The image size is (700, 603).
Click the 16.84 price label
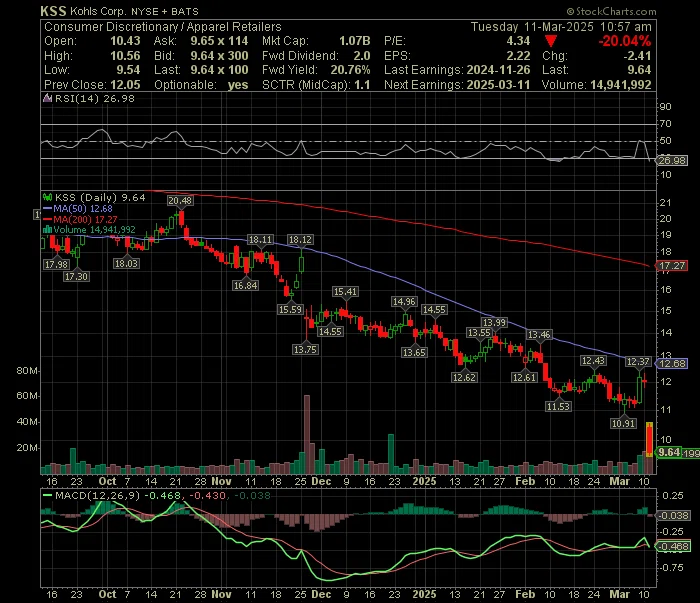point(245,285)
